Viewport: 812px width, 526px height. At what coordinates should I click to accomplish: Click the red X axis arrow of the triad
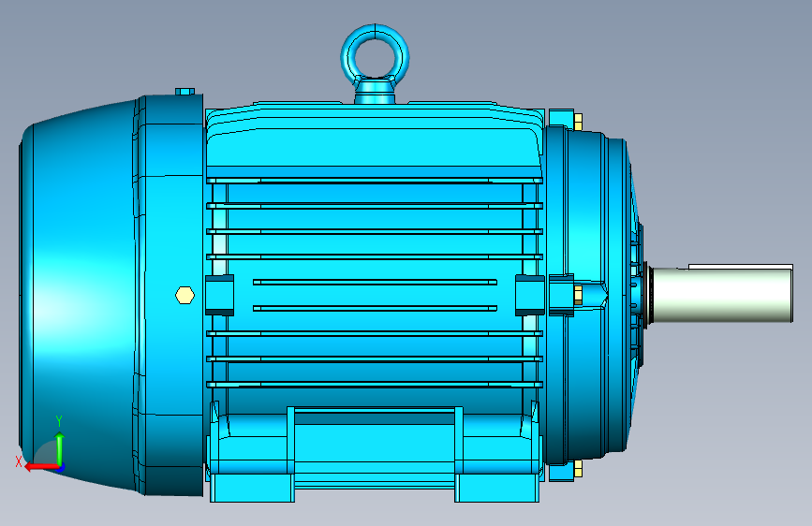(x=40, y=467)
